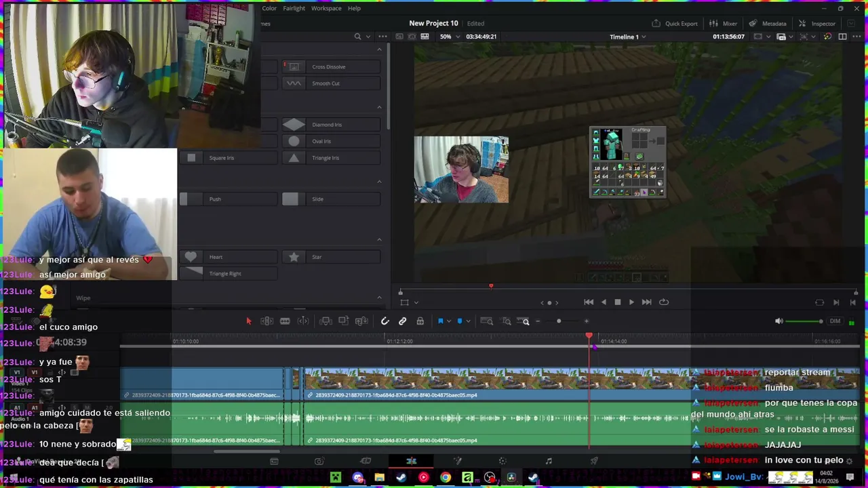
Task: Select the Slide transition
Action: click(331, 199)
